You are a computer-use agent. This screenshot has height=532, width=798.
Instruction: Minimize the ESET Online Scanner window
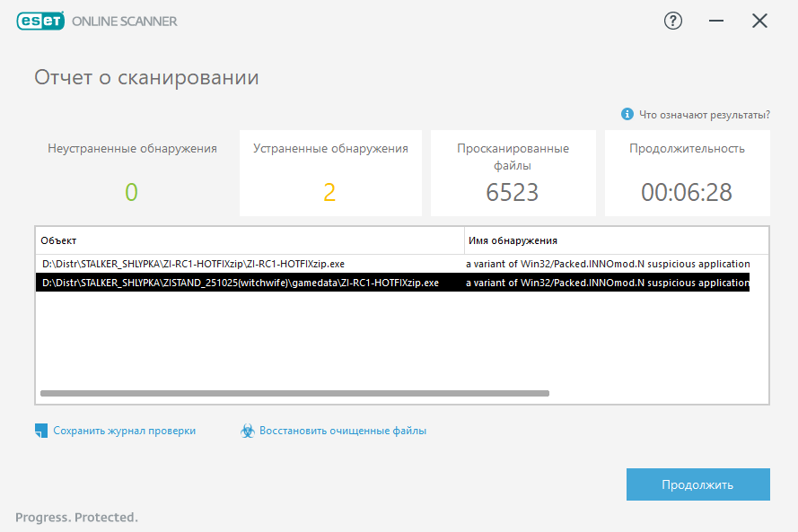click(x=716, y=21)
